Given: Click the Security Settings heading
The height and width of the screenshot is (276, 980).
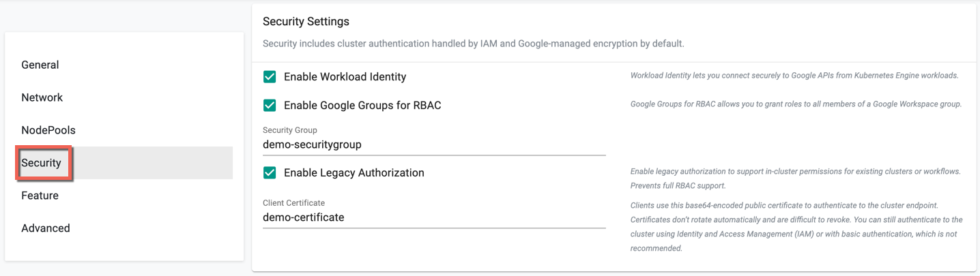Looking at the screenshot, I should coord(306,22).
